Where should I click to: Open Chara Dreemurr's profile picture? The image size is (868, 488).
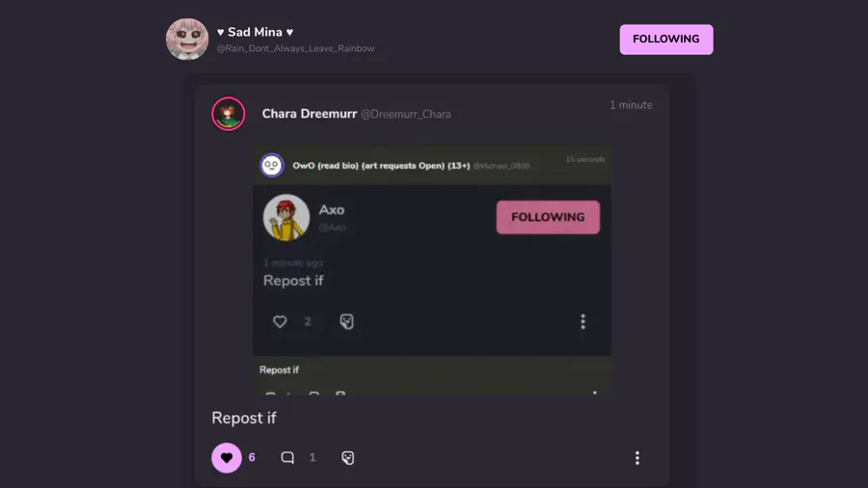point(228,114)
